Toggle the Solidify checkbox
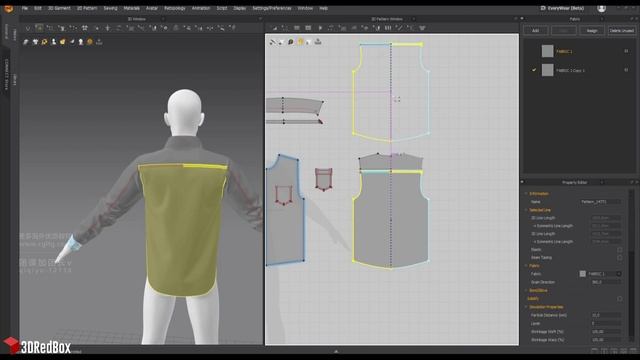640x360 pixels. (x=620, y=299)
